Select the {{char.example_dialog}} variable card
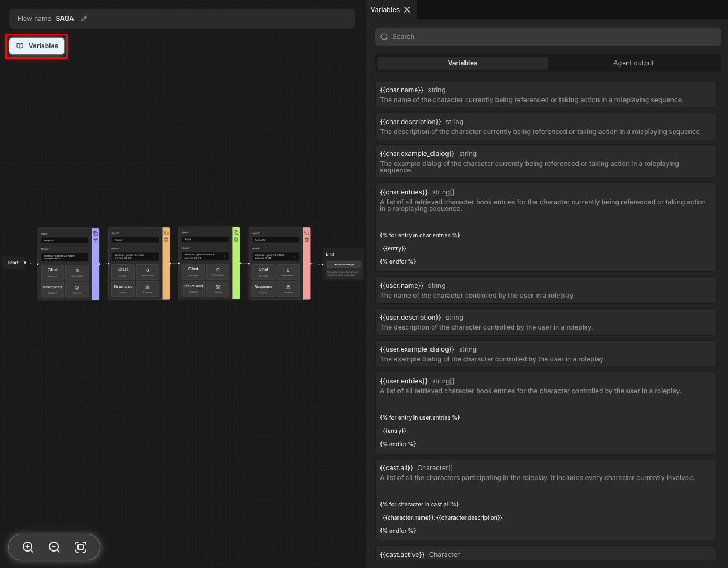728x568 pixels. 546,162
